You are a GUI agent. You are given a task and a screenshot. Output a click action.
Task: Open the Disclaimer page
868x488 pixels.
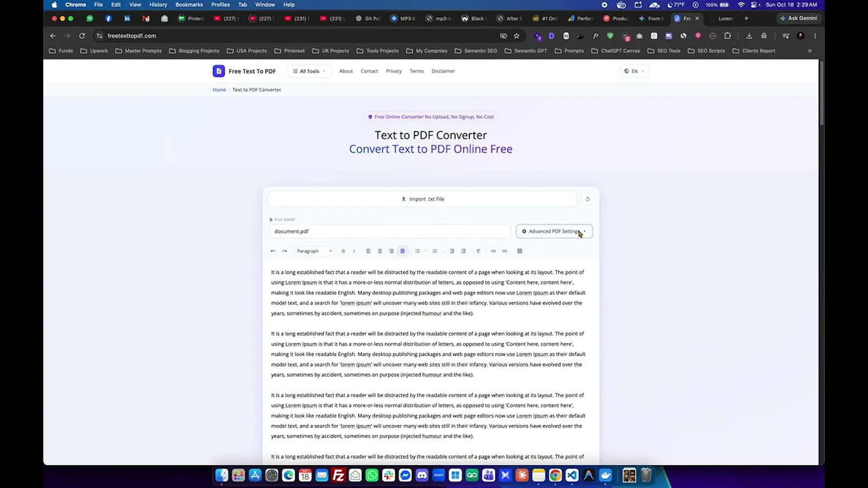pyautogui.click(x=443, y=71)
